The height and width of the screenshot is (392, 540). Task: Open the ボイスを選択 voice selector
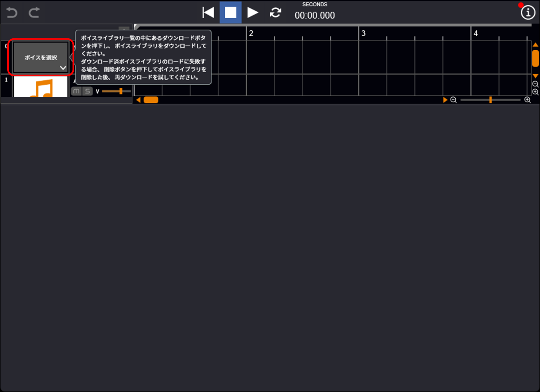41,57
